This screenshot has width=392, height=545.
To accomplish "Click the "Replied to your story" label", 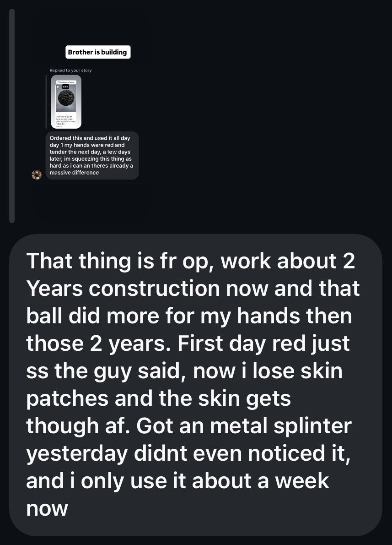I will click(70, 70).
